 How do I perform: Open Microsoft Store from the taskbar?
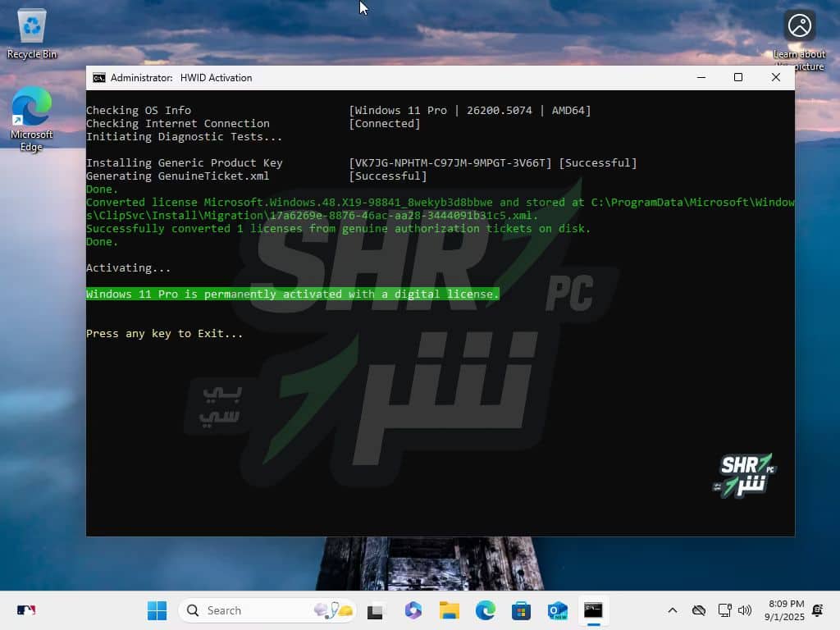[x=521, y=610]
